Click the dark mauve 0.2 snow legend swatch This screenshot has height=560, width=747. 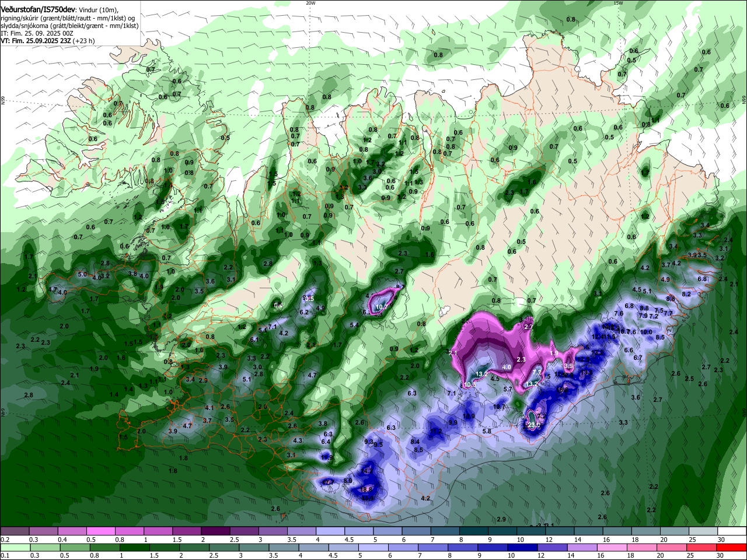click(15, 531)
